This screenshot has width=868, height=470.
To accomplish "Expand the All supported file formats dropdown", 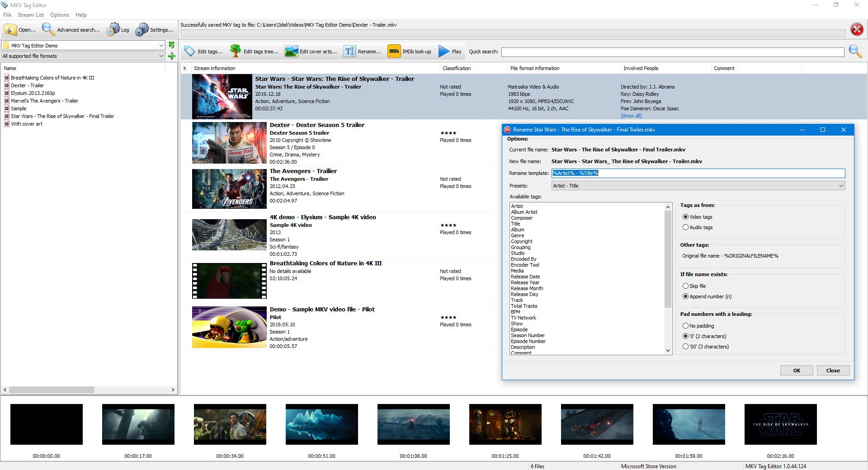I will pyautogui.click(x=161, y=56).
